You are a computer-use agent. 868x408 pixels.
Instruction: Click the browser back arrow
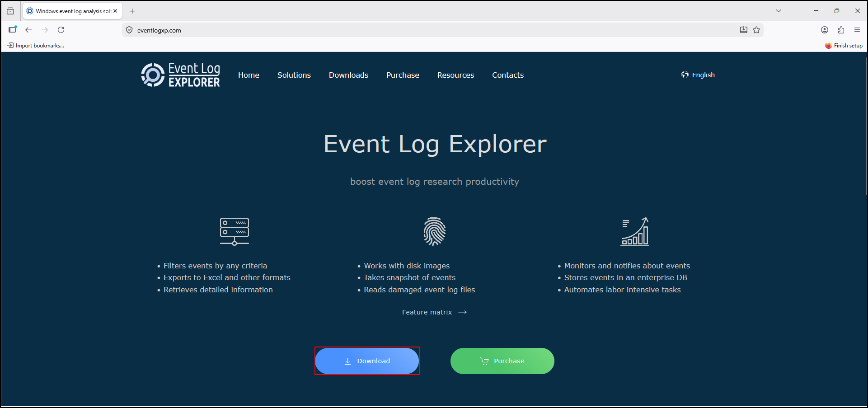pos(28,30)
